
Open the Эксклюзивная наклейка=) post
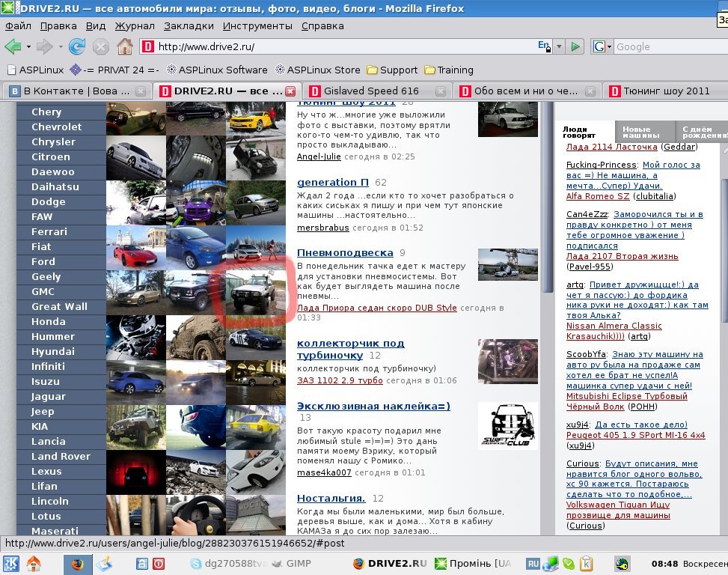point(374,406)
